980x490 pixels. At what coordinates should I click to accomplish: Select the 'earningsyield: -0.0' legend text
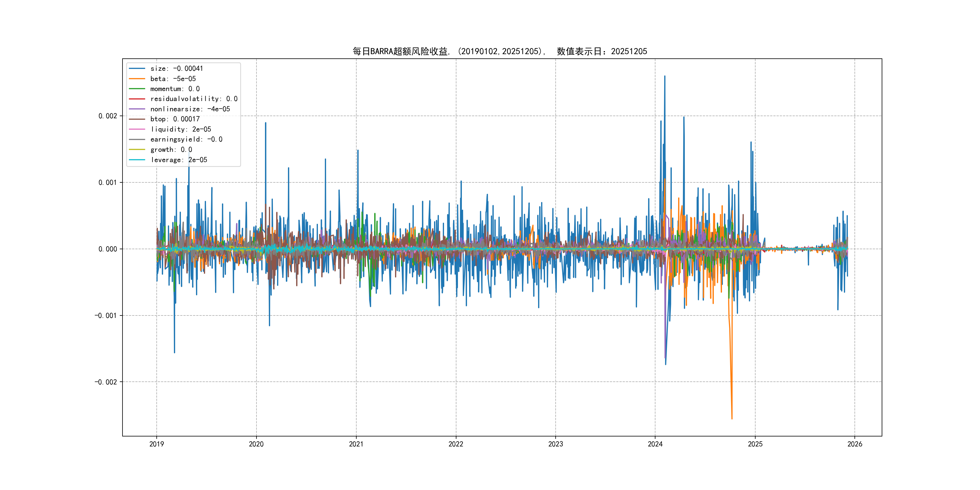(x=186, y=140)
